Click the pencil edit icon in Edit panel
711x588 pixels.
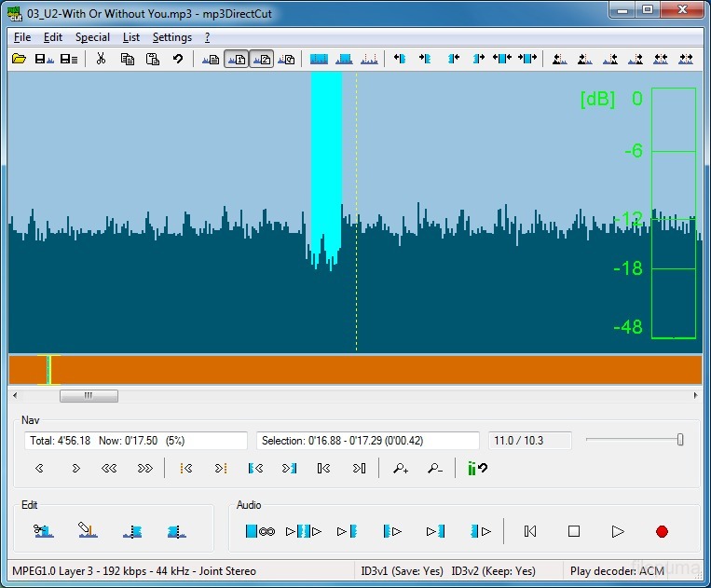(88, 531)
